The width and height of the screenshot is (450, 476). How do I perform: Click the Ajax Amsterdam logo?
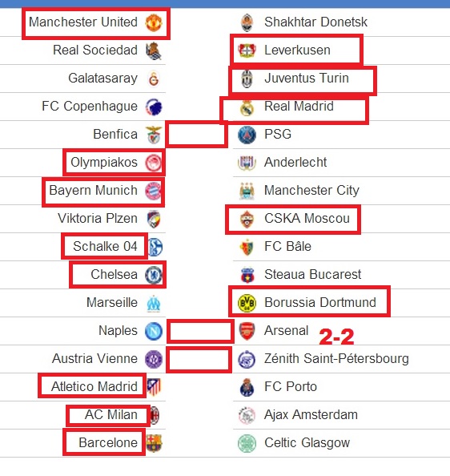[x=247, y=415]
